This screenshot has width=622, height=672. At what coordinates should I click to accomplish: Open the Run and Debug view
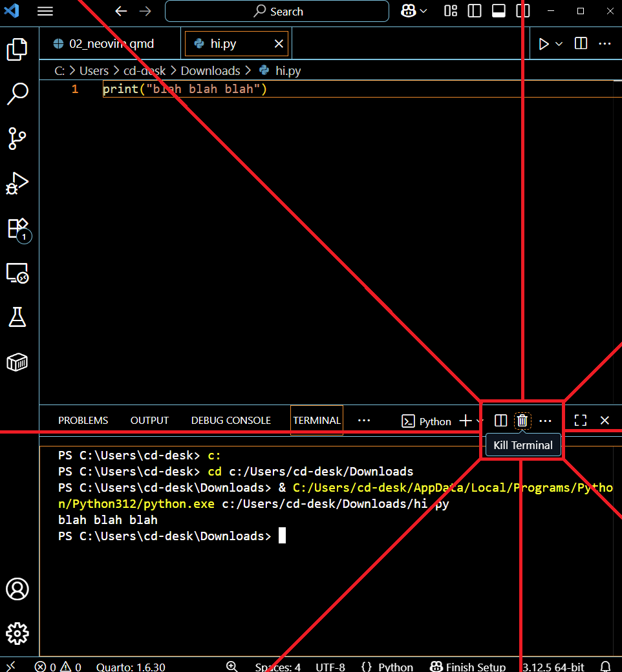17,183
